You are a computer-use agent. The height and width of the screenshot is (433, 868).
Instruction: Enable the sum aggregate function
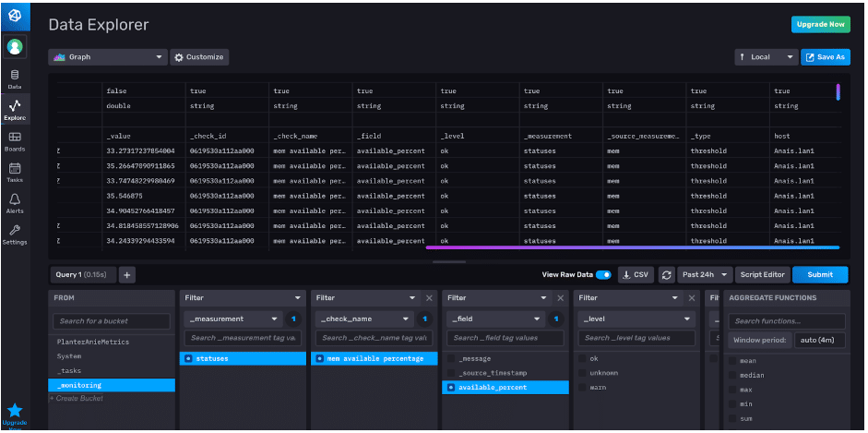(x=732, y=418)
